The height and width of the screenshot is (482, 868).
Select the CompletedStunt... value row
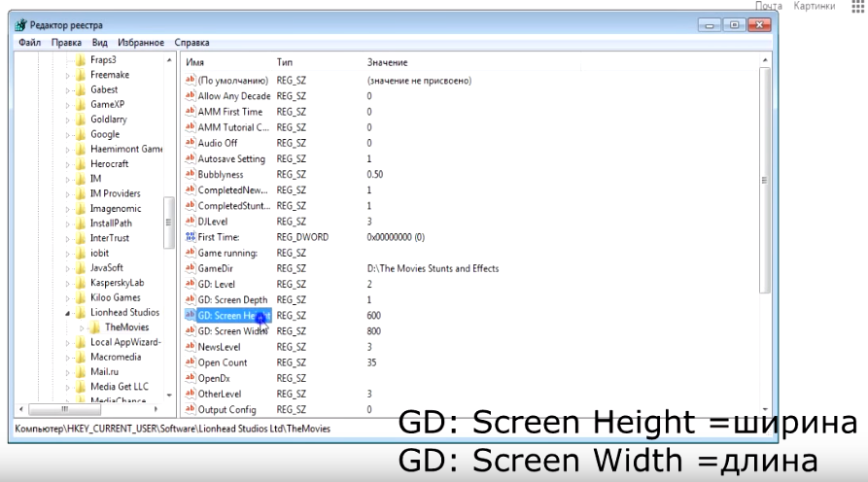[x=233, y=205]
